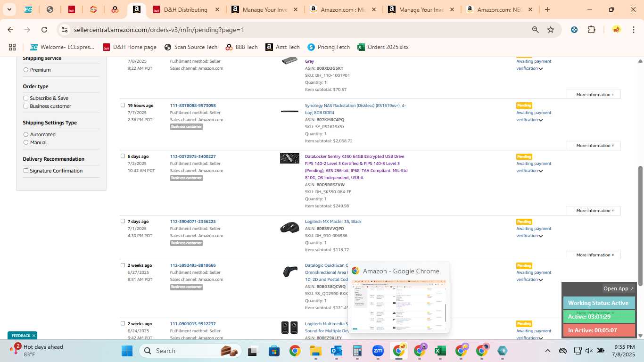Screen dimensions: 644x362
Task: Switch to the pinned D&H red tab
Action: coord(72,9)
